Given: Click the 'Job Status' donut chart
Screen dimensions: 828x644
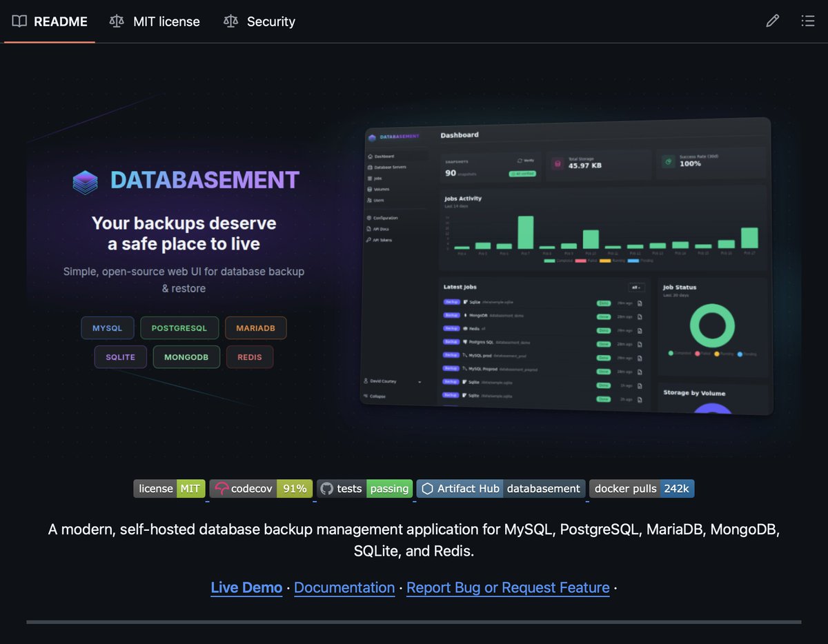Looking at the screenshot, I should (712, 325).
